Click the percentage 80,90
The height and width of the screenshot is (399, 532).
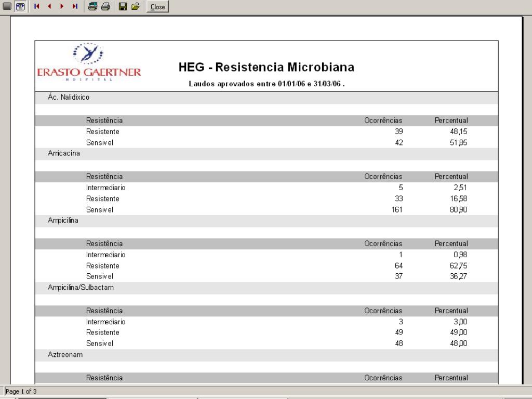pos(459,210)
